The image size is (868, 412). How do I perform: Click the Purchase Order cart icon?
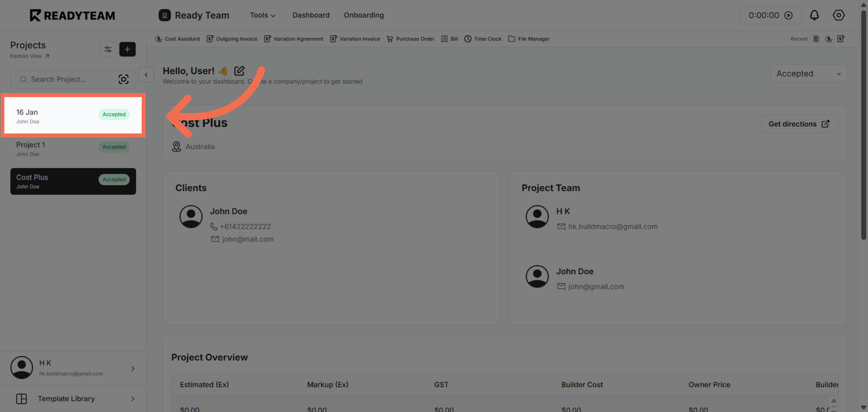pos(390,39)
